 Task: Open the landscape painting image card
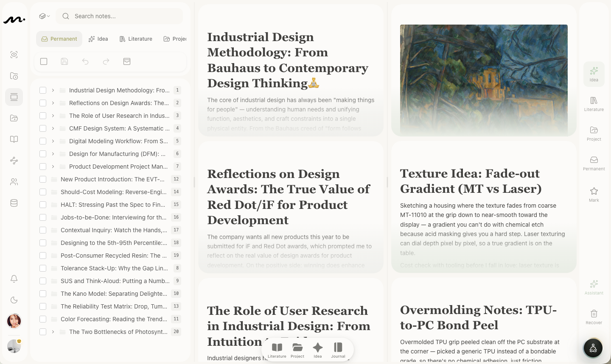coord(484,70)
